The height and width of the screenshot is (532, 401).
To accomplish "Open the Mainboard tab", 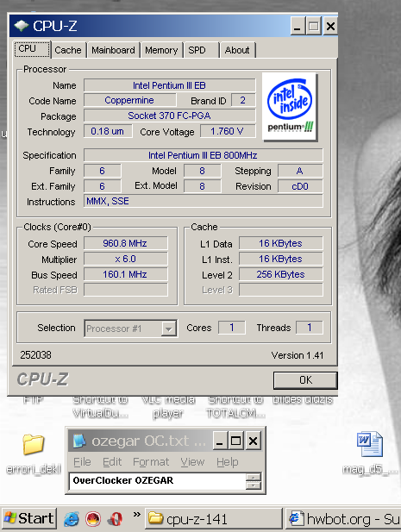I will 113,50.
